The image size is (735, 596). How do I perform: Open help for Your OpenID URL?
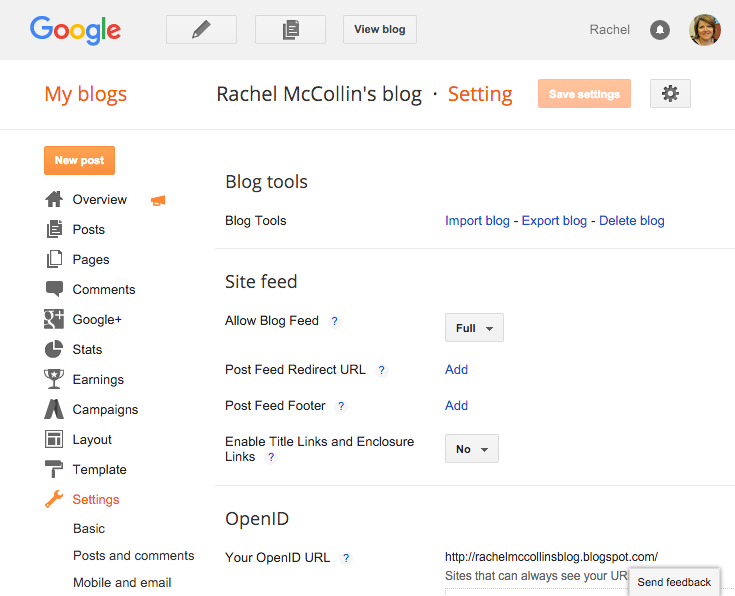coord(346,558)
